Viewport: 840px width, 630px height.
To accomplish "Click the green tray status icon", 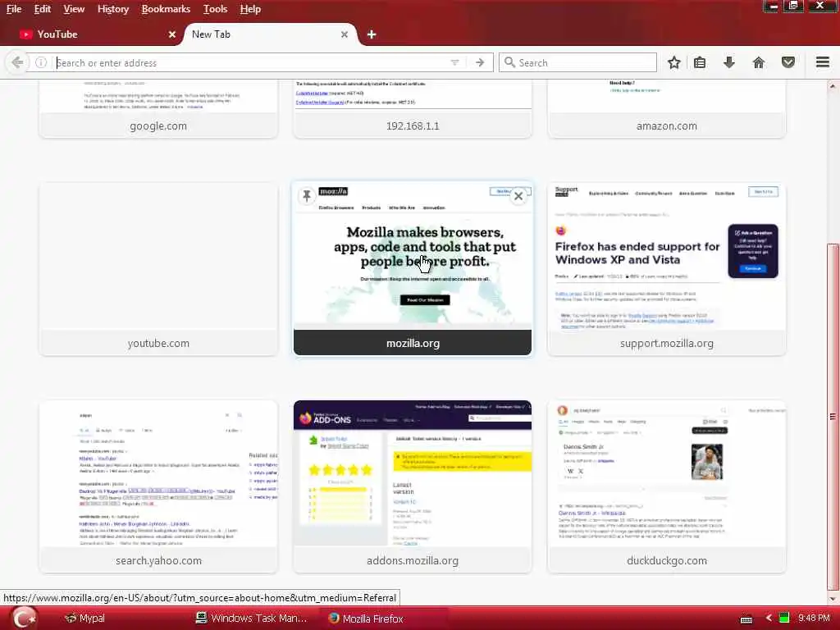I will pyautogui.click(x=784, y=618).
